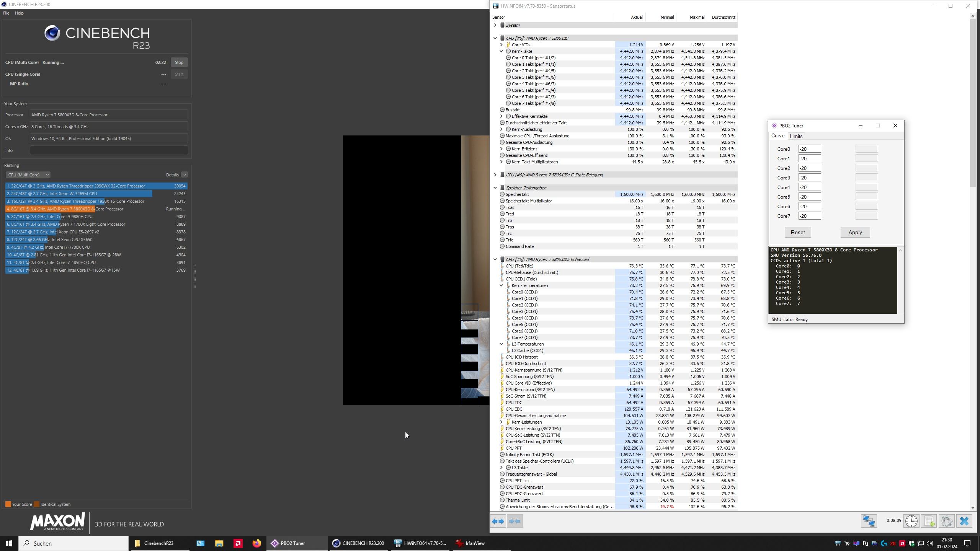This screenshot has height=551, width=980.
Task: Click the red temperature 28 tray icon
Action: click(893, 543)
